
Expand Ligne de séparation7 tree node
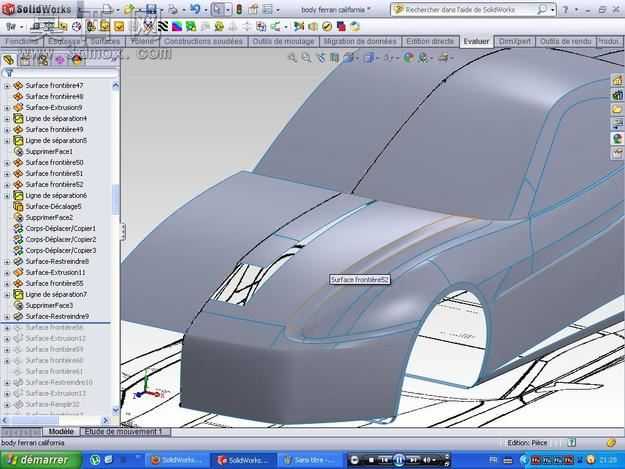pos(7,295)
